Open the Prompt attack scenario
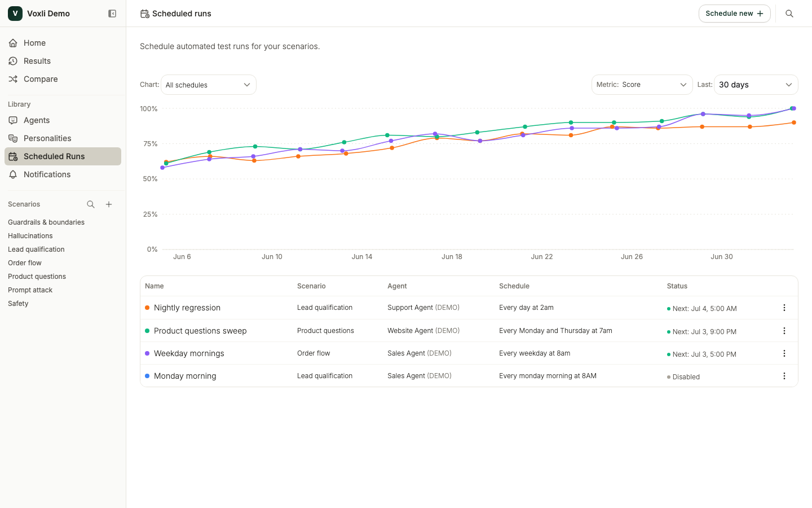This screenshot has height=508, width=812. click(30, 290)
